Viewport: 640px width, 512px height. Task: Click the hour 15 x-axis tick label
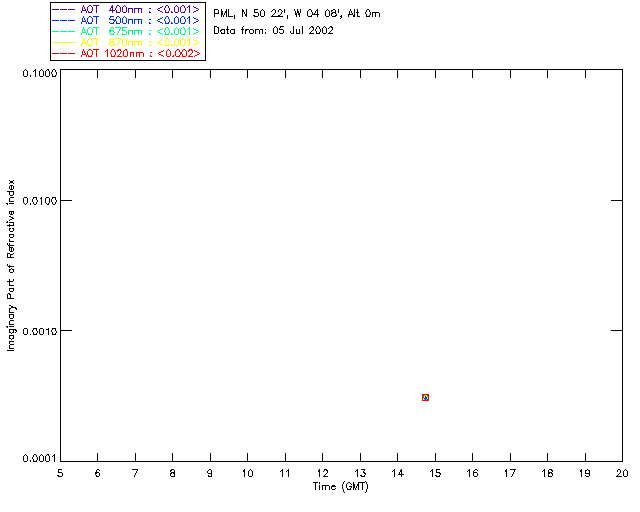(x=435, y=473)
